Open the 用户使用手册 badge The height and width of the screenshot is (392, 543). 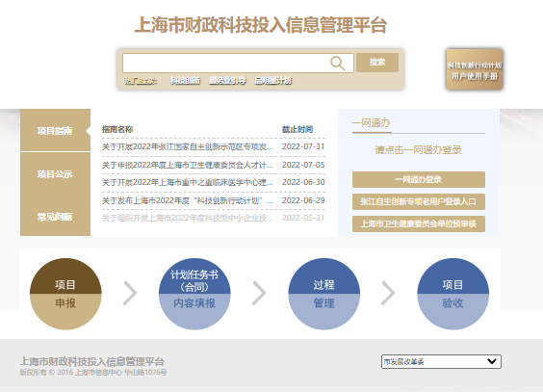475,69
